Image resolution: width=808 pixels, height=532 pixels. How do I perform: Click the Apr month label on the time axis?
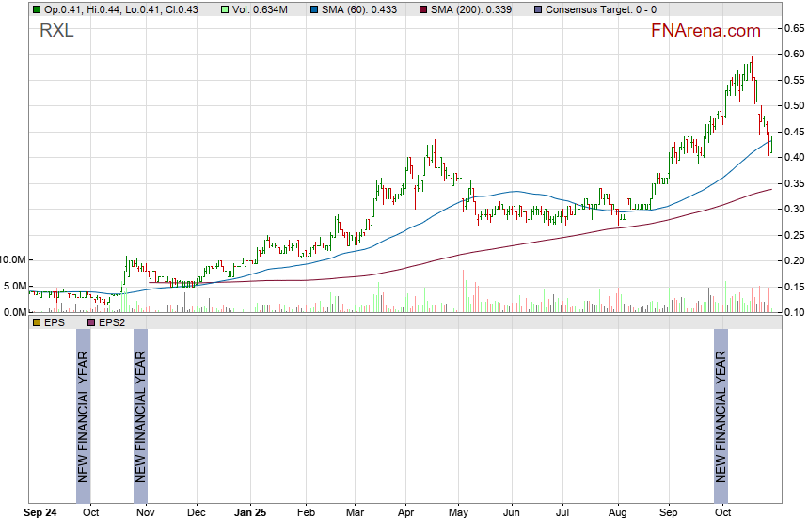click(x=405, y=514)
